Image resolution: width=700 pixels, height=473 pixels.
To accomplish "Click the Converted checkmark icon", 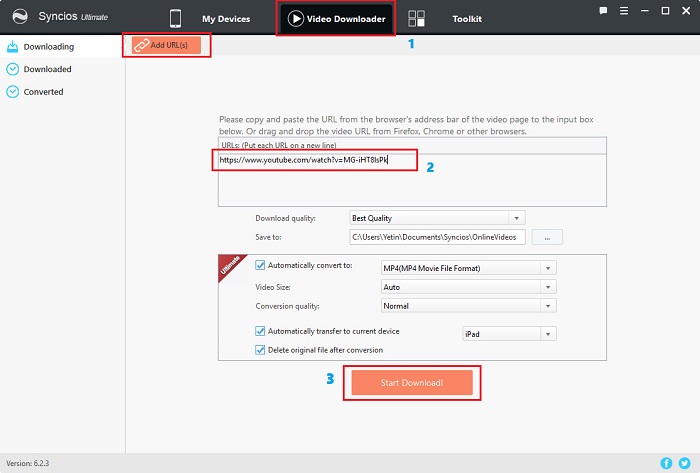I will [12, 91].
